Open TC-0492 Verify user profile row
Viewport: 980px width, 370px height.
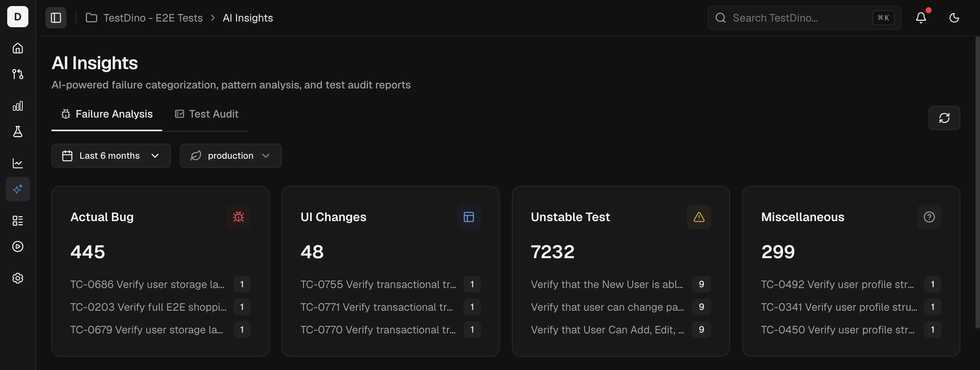click(x=851, y=284)
